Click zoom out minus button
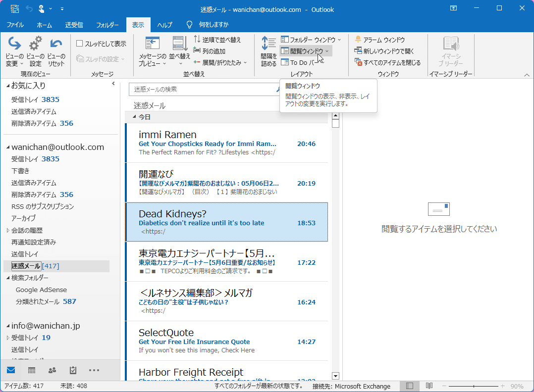The height and width of the screenshot is (392, 534). pos(444,386)
